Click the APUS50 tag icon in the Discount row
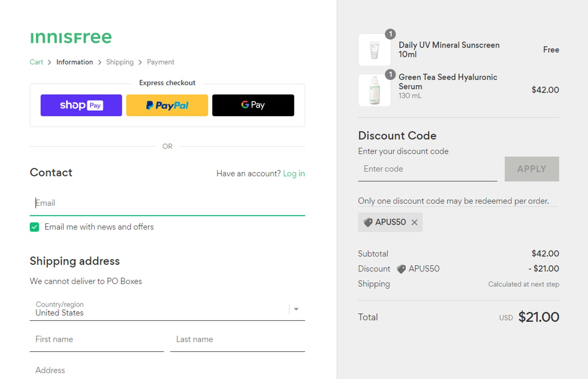This screenshot has width=588, height=379. point(401,269)
